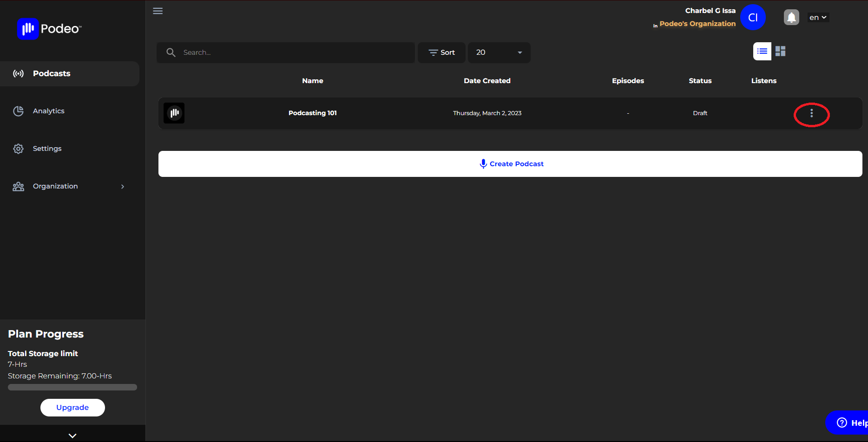This screenshot has height=442, width=868.
Task: Click the Organization people icon
Action: 18,186
